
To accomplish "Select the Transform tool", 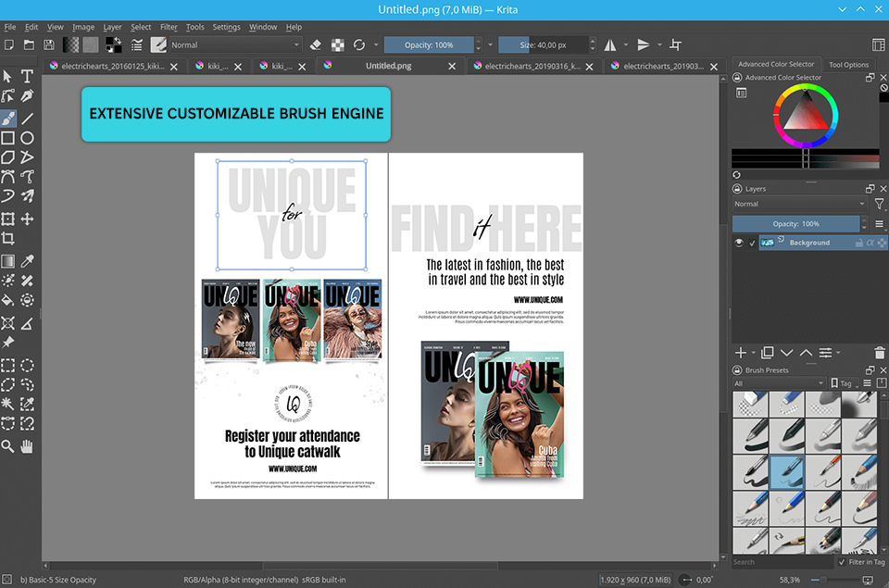I will [8, 219].
